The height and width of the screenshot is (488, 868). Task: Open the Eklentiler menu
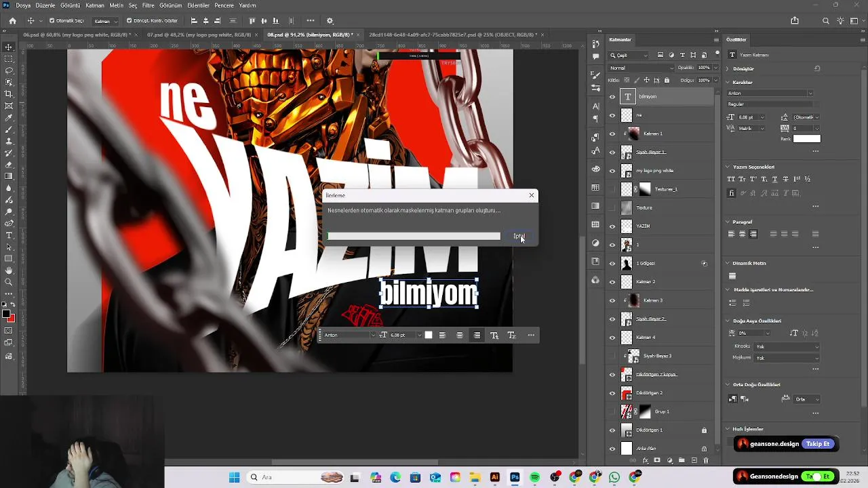[198, 5]
